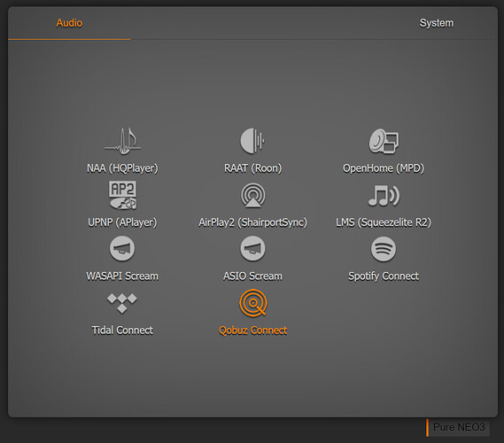Image resolution: width=504 pixels, height=443 pixels.
Task: Switch to the System tab
Action: 436,23
